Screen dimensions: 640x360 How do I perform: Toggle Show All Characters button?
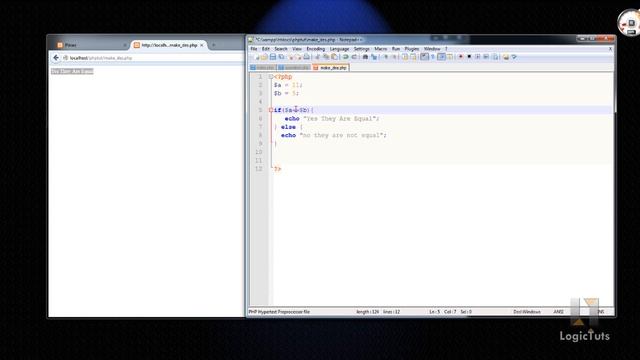[432, 57]
